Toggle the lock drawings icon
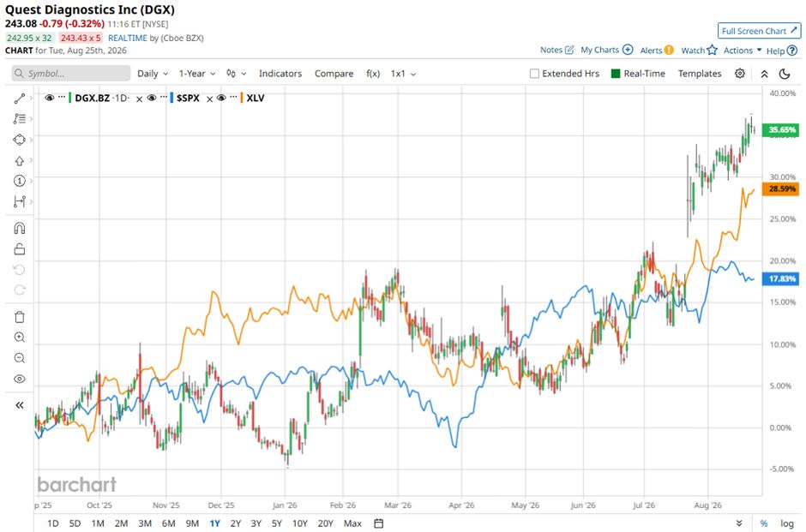The image size is (806, 532). (x=20, y=249)
